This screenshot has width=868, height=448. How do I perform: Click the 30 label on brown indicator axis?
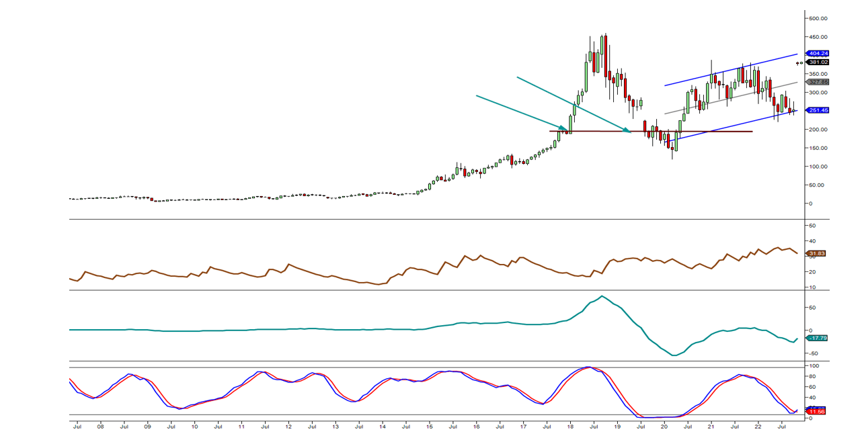[x=813, y=256]
